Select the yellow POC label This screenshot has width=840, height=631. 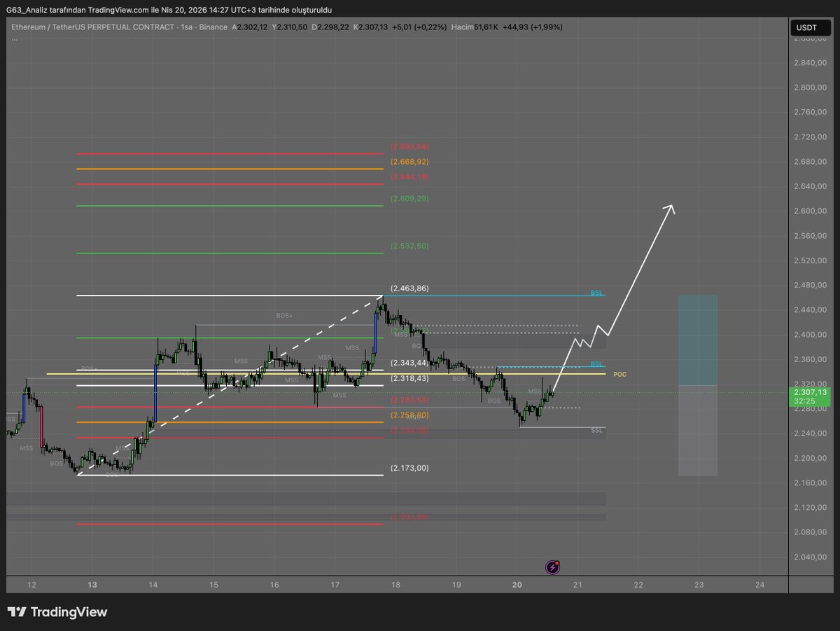[619, 375]
